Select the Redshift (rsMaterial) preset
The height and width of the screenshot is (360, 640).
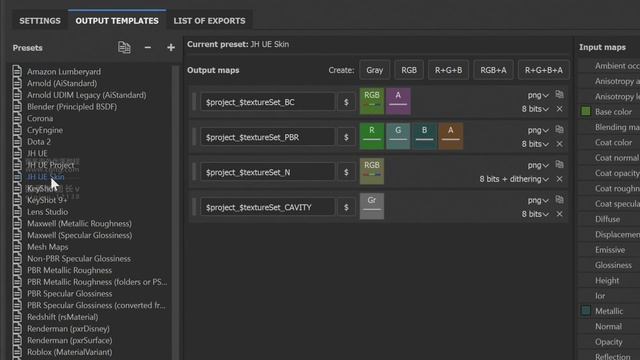pos(62,317)
